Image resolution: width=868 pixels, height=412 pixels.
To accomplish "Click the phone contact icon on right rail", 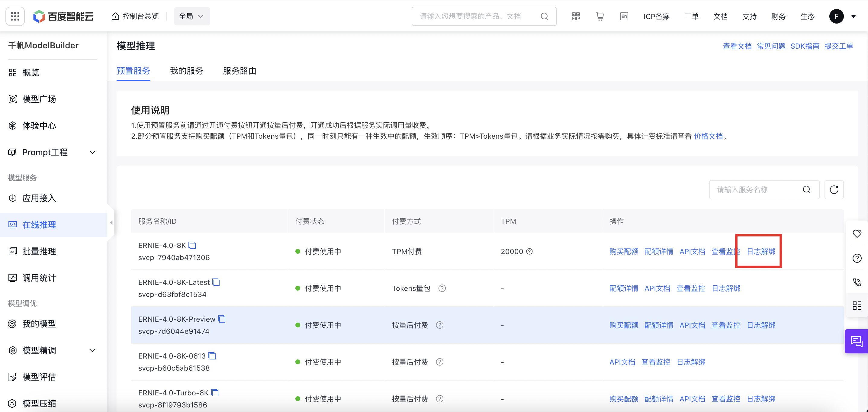I will tap(857, 282).
